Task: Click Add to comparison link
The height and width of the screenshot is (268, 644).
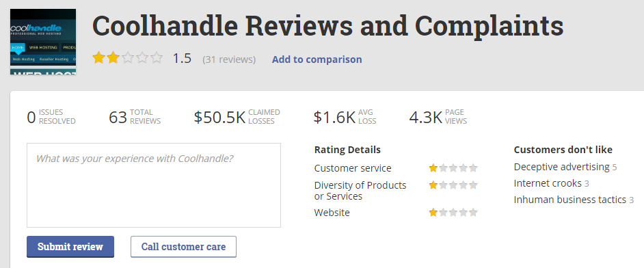Action: coord(317,59)
